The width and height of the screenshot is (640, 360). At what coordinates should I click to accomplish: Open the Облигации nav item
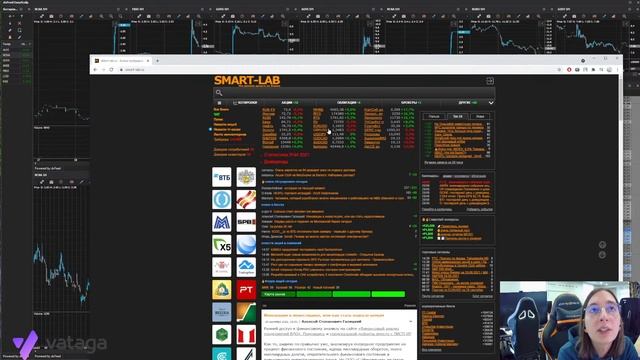pyautogui.click(x=349, y=103)
